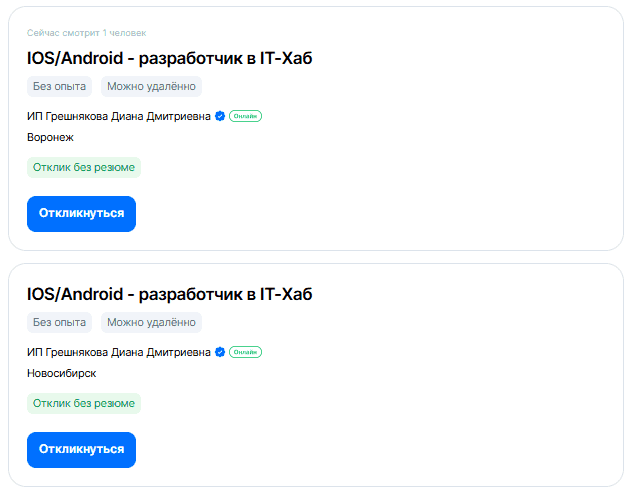Click Отклик без резюме label in Воронеж vacancy
The width and height of the screenshot is (630, 492).
click(84, 167)
